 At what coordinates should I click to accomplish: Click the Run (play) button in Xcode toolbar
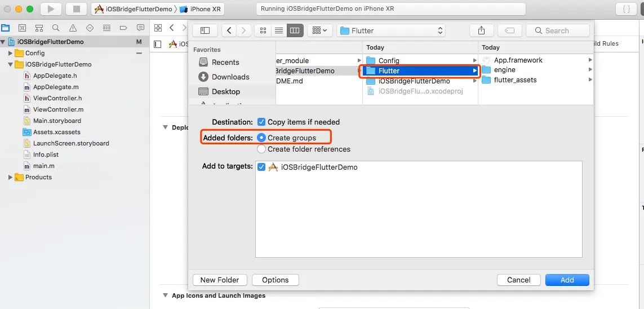pyautogui.click(x=51, y=8)
